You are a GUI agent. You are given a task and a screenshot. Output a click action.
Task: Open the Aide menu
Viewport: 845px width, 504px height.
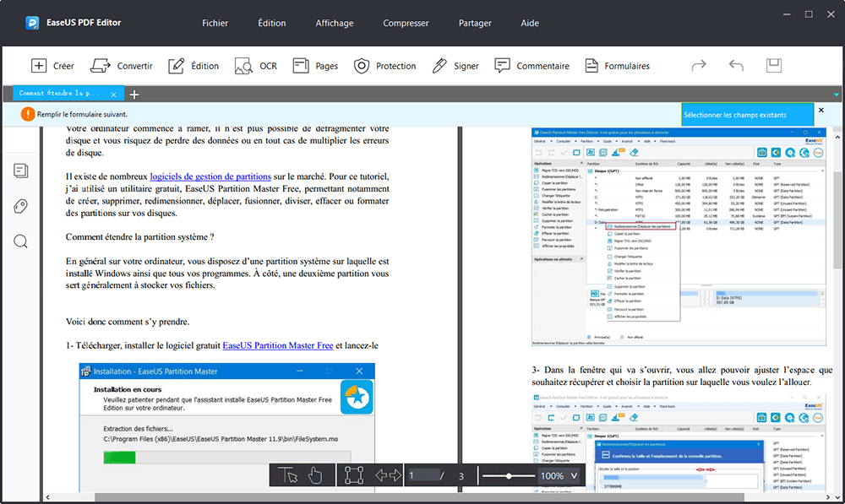coord(530,23)
